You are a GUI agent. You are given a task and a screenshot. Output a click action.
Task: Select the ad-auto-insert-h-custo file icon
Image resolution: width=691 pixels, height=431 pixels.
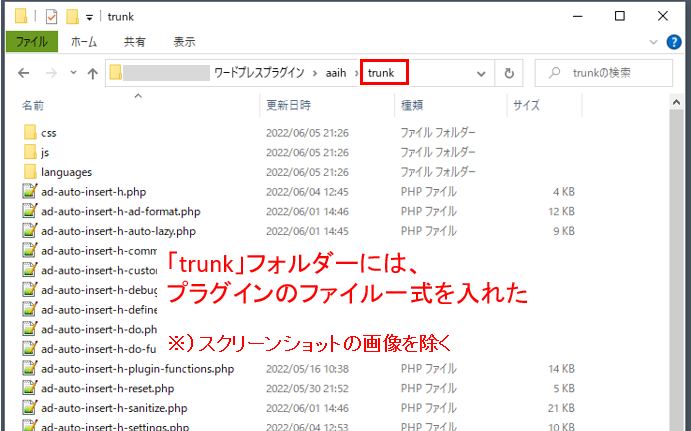30,270
